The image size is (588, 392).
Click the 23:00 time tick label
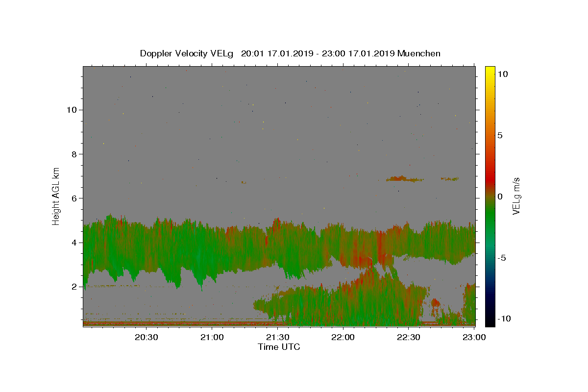(473, 337)
